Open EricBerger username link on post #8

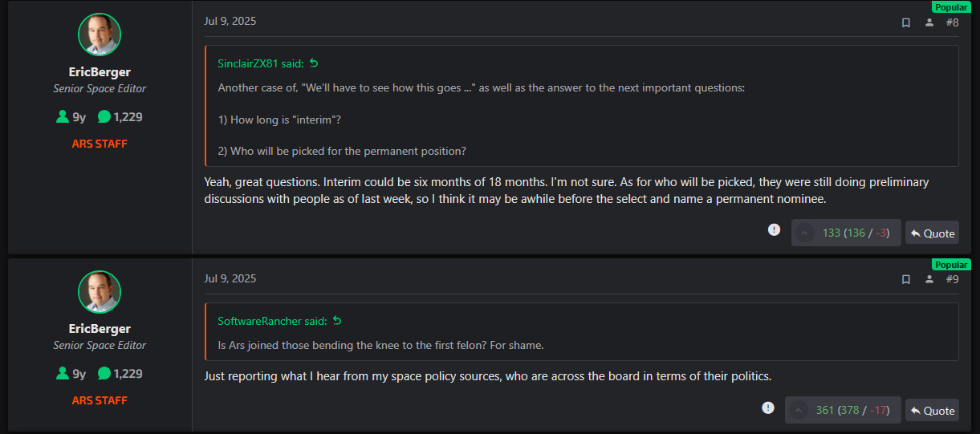tap(100, 71)
